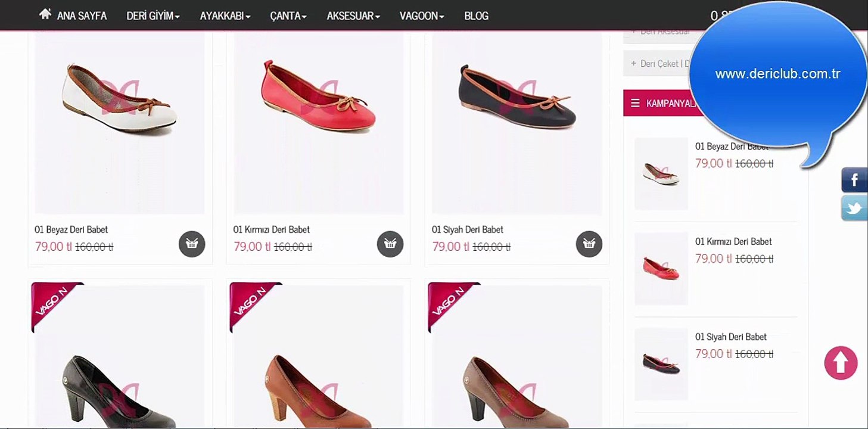Go to ANA SAYFA home link
Screen dimensions: 868x429
[x=82, y=16]
